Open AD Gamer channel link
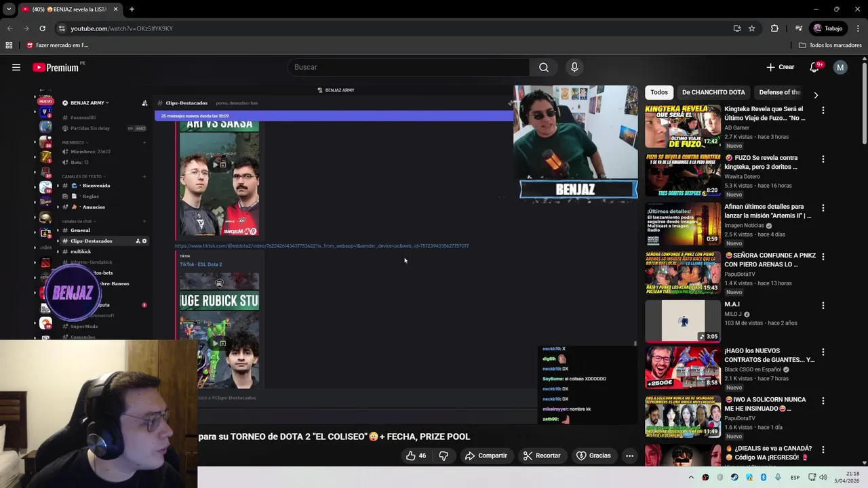 click(736, 127)
